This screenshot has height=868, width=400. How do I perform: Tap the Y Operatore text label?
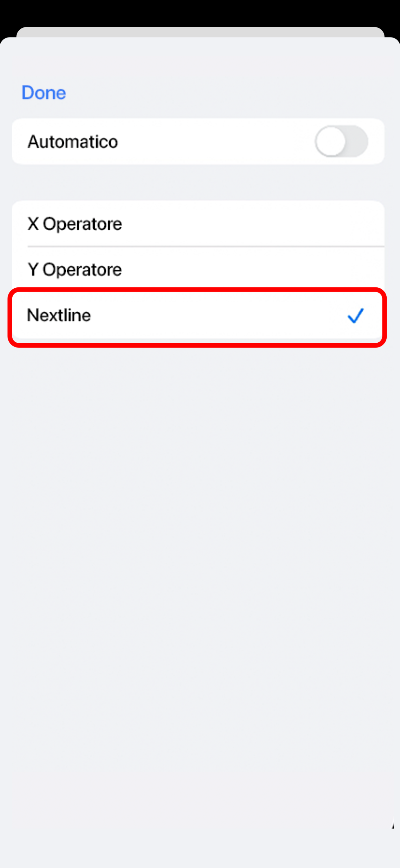click(74, 270)
